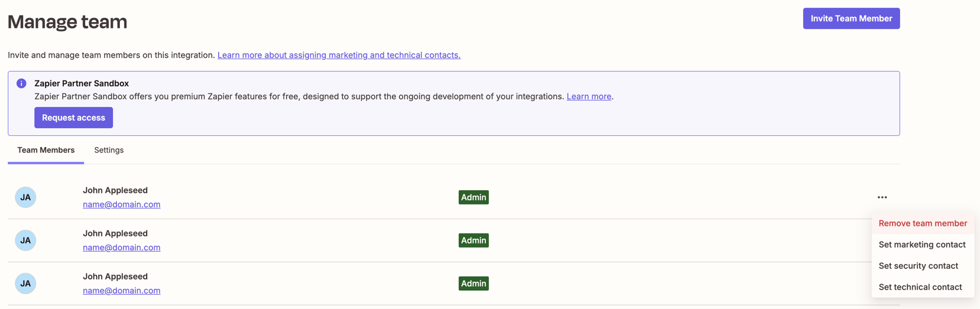Open the Settings tab

(x=109, y=150)
